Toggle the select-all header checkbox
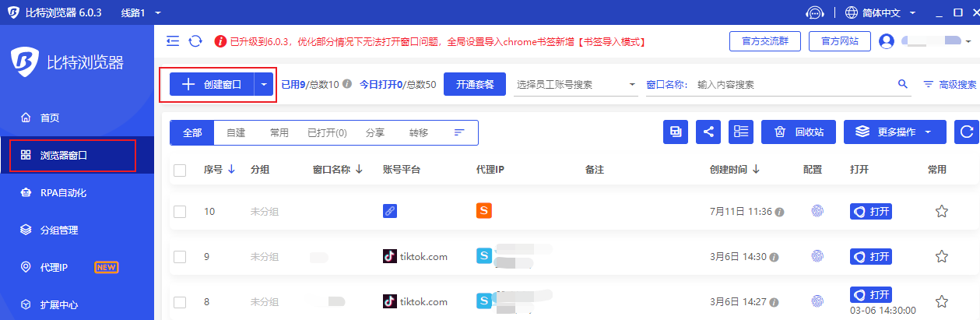This screenshot has height=320, width=980. (x=180, y=171)
